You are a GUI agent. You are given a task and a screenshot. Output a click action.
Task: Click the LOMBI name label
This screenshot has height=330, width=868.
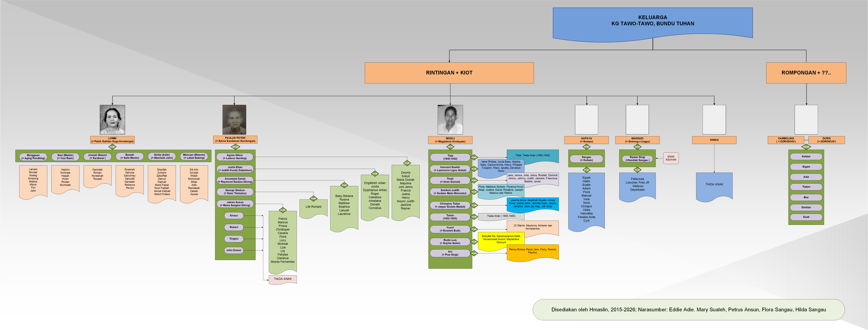pyautogui.click(x=112, y=140)
